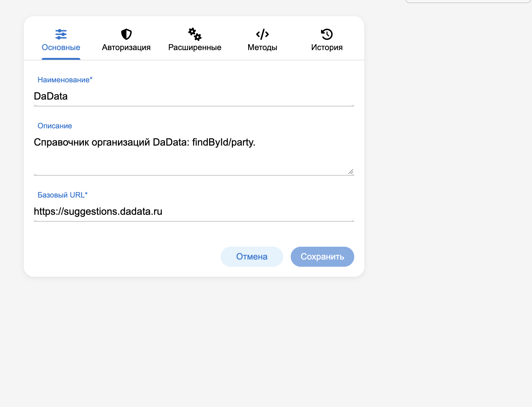Click the Описание field label
Image resolution: width=532 pixels, height=407 pixels.
click(55, 126)
